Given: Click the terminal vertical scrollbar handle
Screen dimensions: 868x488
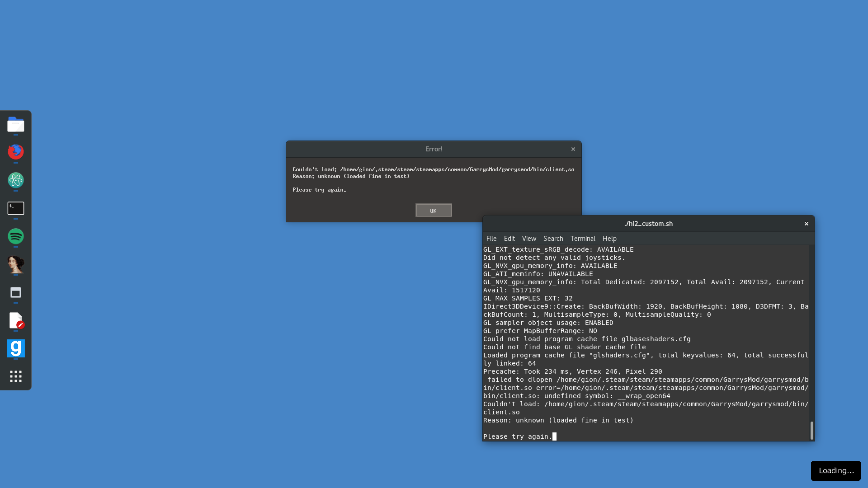Looking at the screenshot, I should coord(812,431).
